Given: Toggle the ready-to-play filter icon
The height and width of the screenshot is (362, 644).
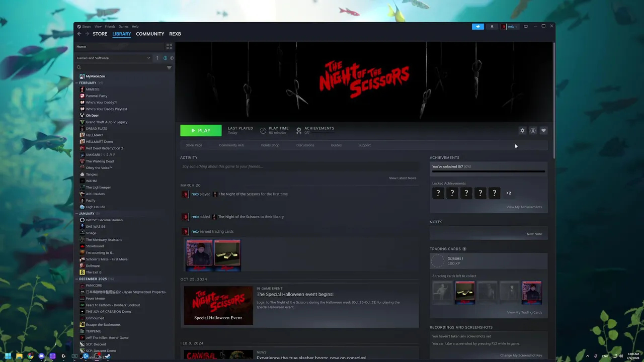Looking at the screenshot, I should click(172, 58).
